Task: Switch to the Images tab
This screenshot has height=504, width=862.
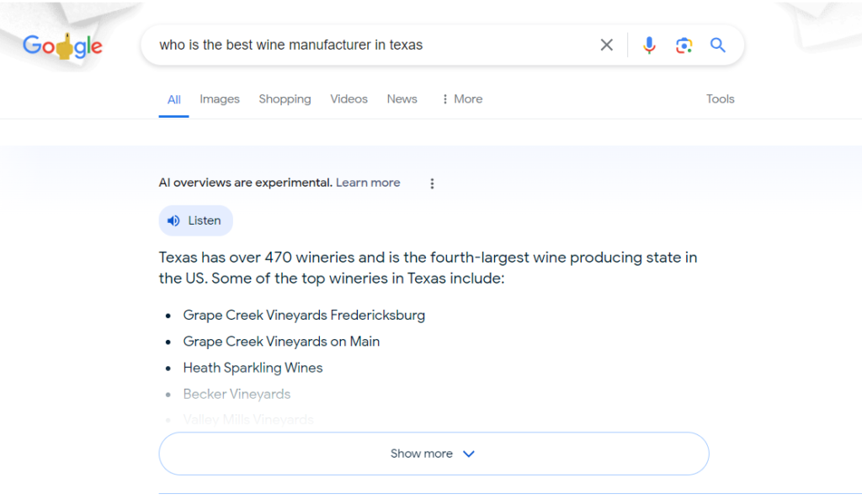Action: [220, 99]
